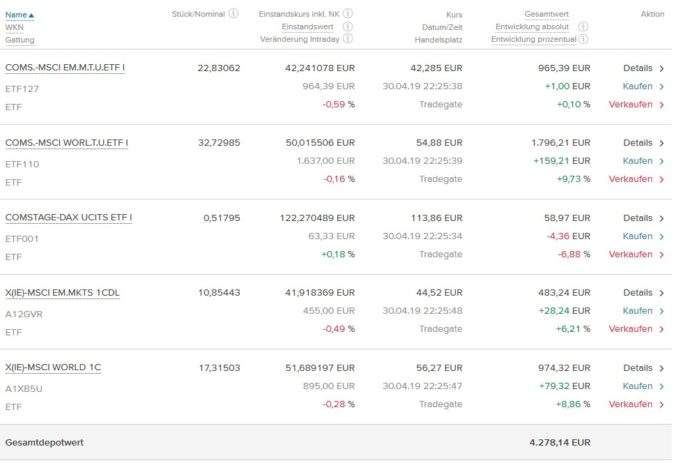Select quantity 32,72985
Viewport: 676px width, 463px height.
pos(219,143)
